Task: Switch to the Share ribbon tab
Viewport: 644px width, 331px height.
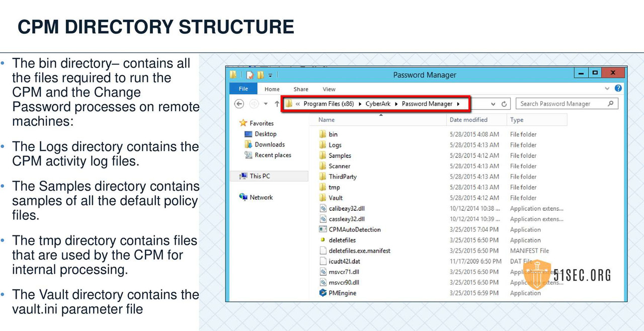Action: [x=301, y=89]
